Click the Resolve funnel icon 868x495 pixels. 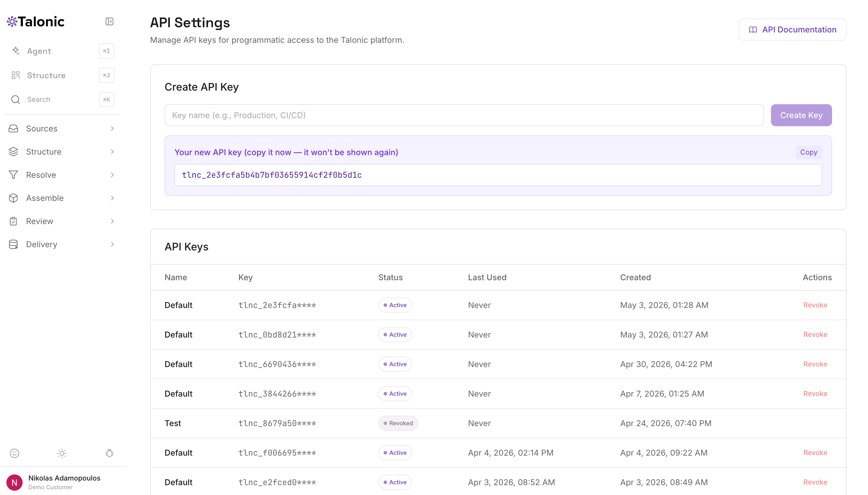[x=13, y=175]
